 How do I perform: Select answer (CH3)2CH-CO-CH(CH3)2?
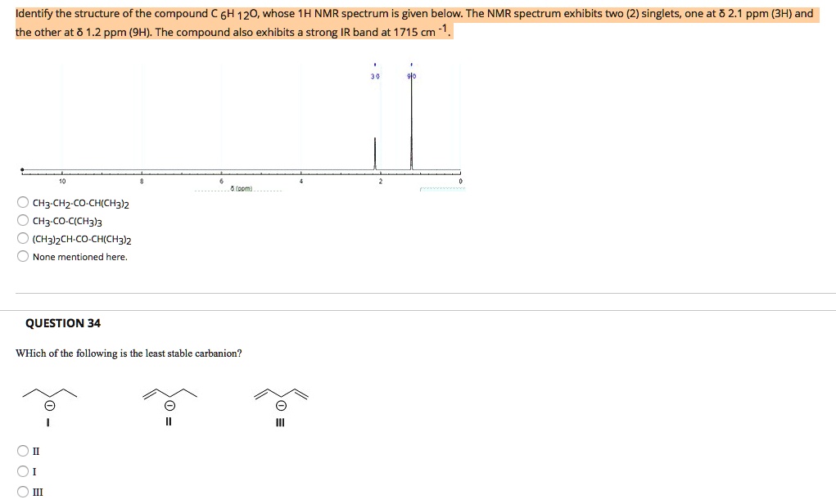coord(22,238)
